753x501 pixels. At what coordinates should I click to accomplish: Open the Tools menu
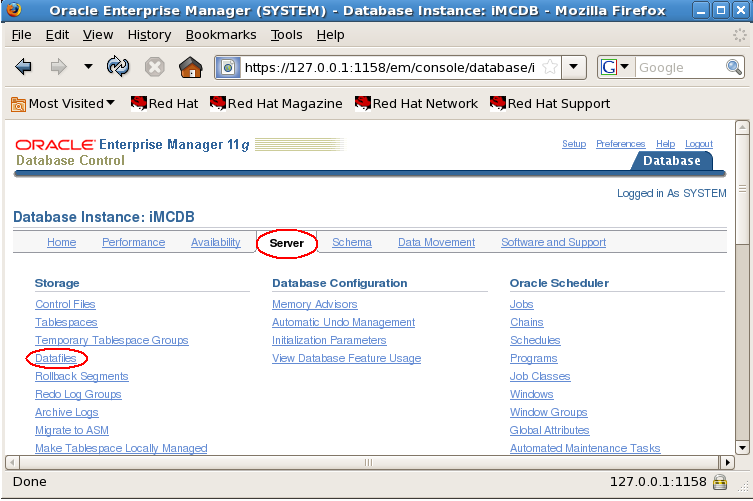tap(286, 35)
